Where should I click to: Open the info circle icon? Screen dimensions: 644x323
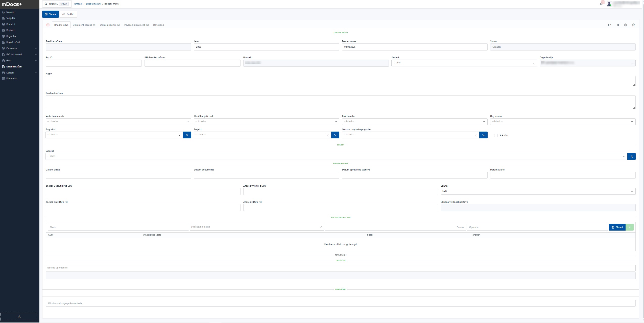click(625, 25)
